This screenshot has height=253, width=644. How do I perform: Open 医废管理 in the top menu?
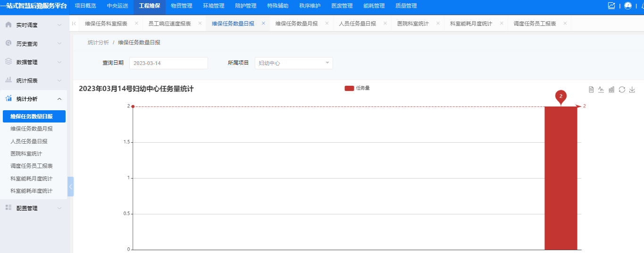pos(342,6)
